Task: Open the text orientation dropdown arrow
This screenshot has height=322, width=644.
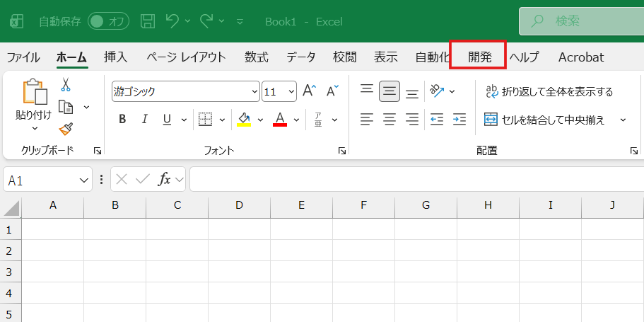Action: pyautogui.click(x=452, y=91)
